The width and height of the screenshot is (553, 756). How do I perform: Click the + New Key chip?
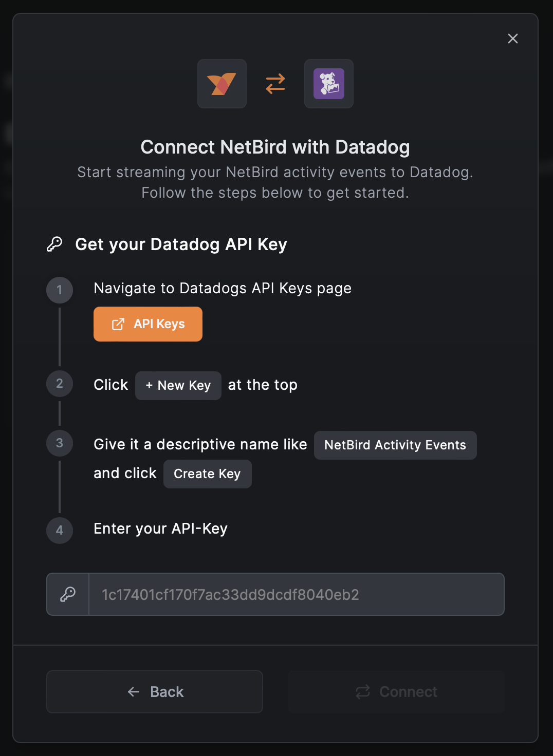click(x=178, y=385)
